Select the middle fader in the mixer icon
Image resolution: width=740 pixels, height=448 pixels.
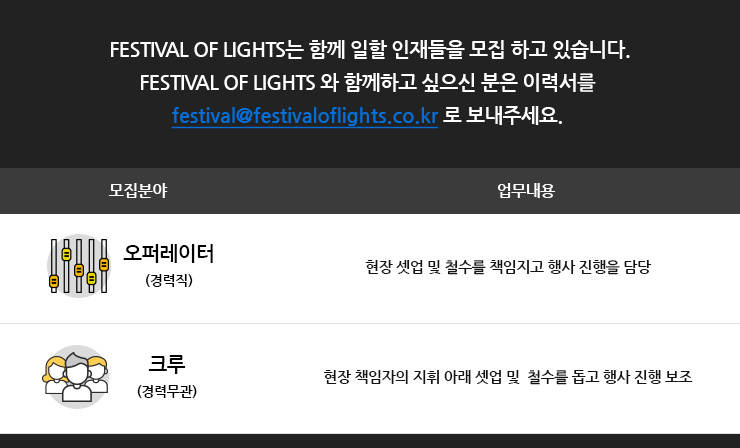click(79, 266)
